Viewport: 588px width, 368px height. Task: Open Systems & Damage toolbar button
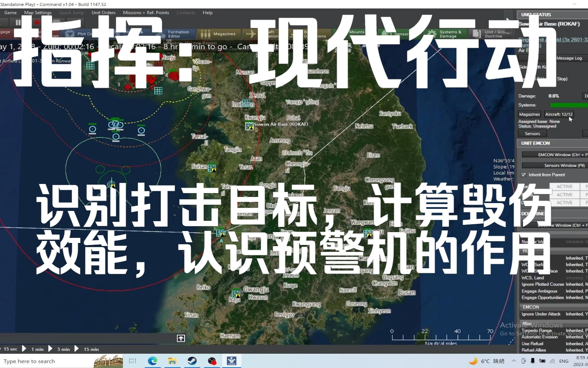[x=446, y=34]
